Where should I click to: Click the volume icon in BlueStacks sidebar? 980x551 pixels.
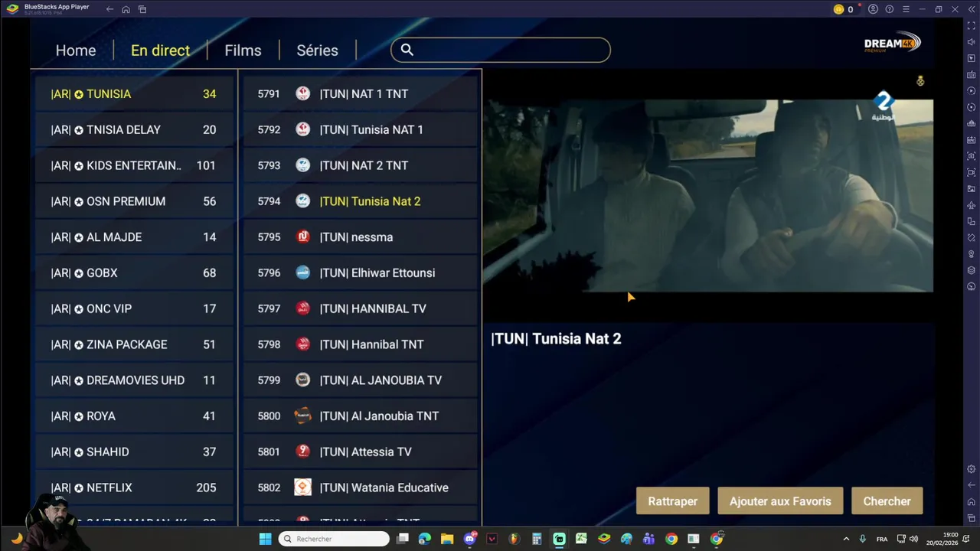tap(972, 42)
